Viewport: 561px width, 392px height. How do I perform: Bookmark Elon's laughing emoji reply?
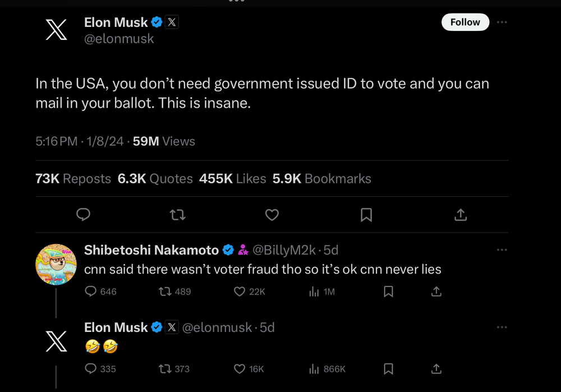pos(388,369)
